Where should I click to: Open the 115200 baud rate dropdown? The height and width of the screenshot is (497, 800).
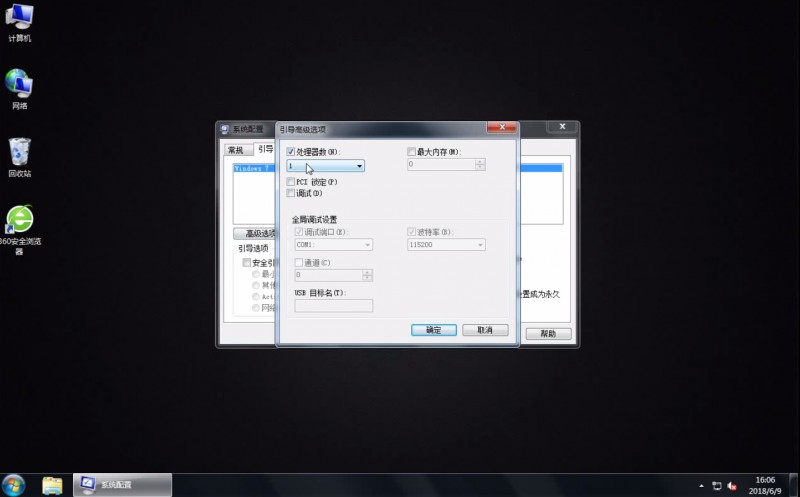[446, 245]
